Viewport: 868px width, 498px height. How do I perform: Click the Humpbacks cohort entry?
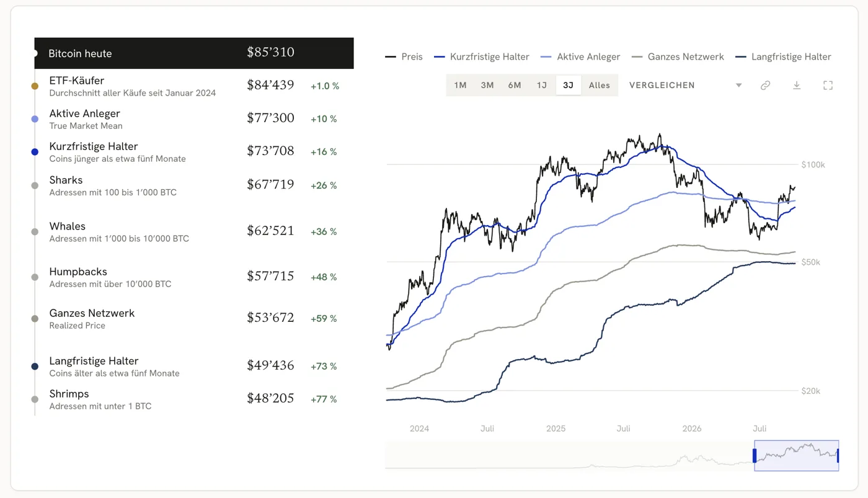click(x=194, y=277)
